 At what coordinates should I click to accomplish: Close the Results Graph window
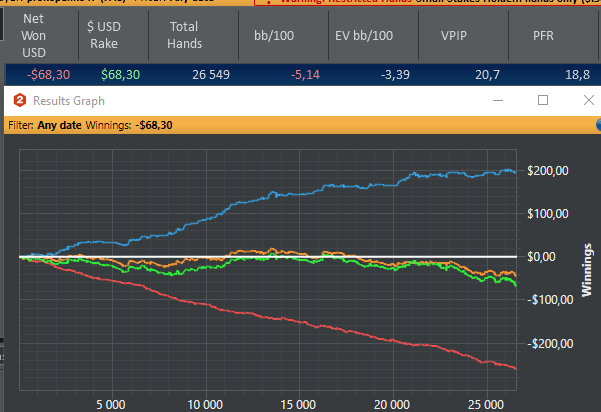tap(589, 100)
